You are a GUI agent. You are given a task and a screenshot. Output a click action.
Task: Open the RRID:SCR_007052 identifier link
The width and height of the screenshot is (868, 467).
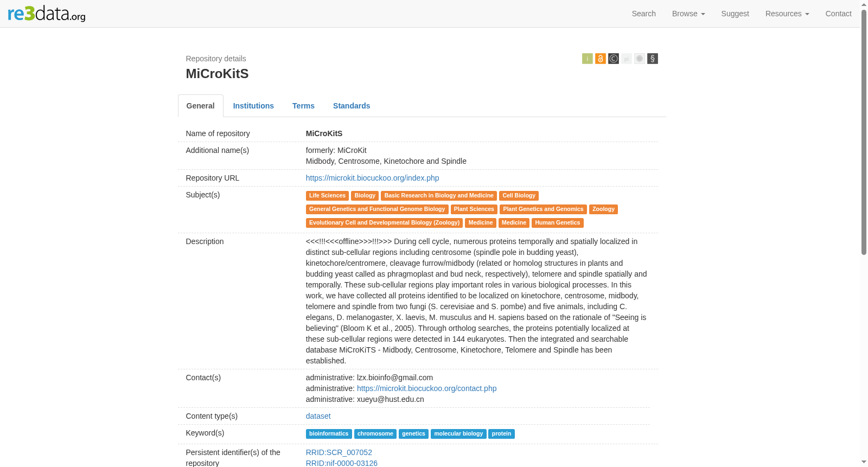click(x=339, y=452)
